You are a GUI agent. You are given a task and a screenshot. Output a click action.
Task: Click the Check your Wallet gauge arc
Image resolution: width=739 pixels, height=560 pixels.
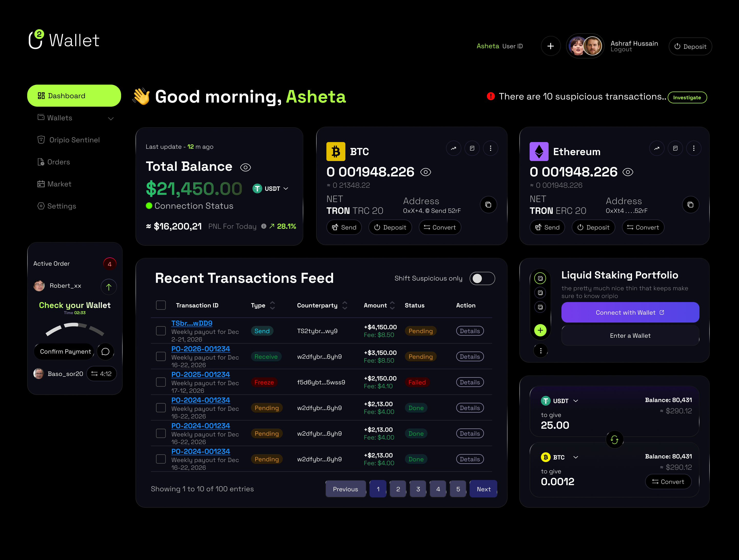(x=75, y=329)
